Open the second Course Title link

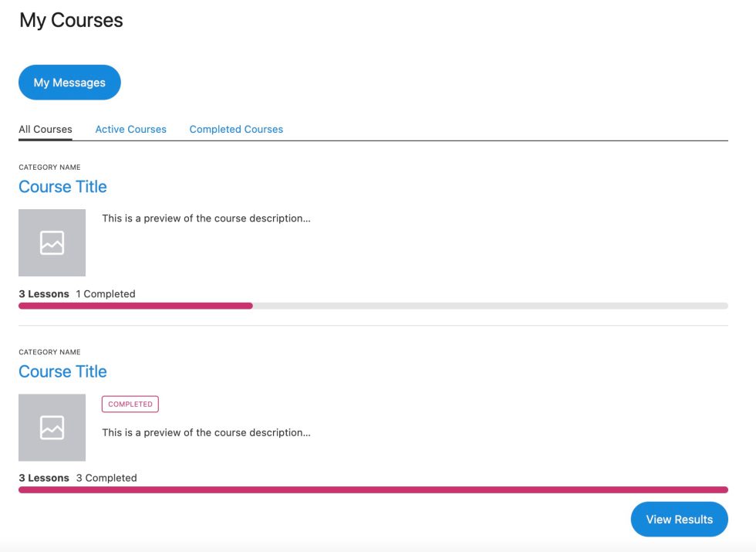coord(62,371)
